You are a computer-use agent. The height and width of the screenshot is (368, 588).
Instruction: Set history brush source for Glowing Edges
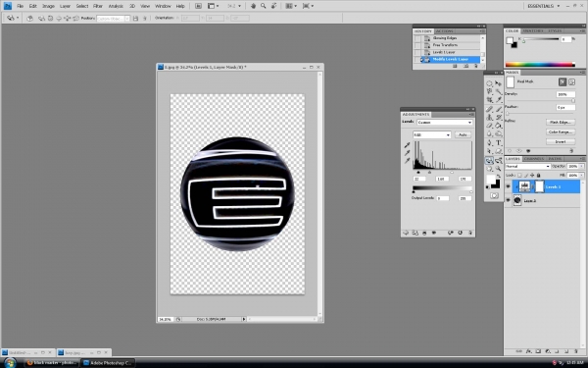[x=417, y=38]
